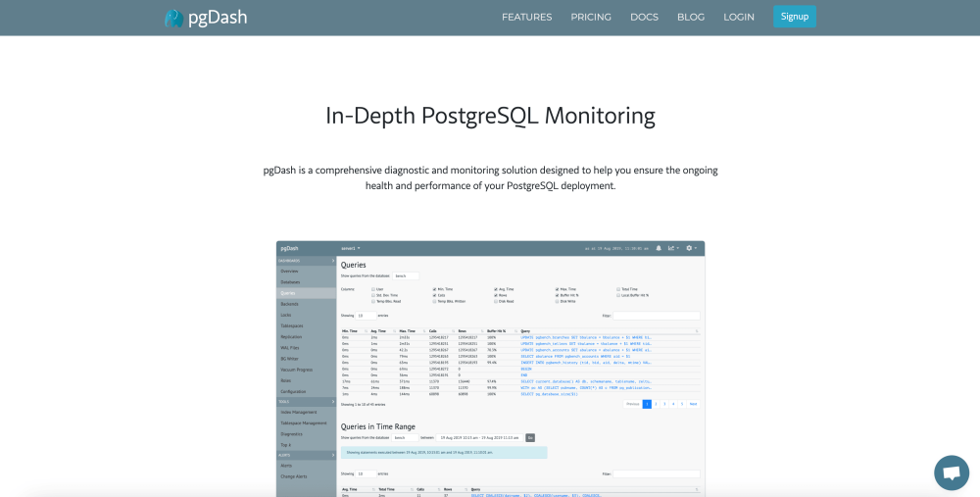The height and width of the screenshot is (497, 980).
Task: Go to page 3 in pagination
Action: point(664,405)
